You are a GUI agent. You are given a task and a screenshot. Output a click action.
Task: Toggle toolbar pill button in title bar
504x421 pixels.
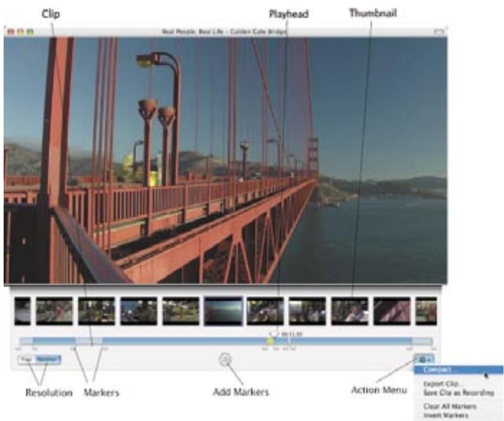click(x=438, y=32)
